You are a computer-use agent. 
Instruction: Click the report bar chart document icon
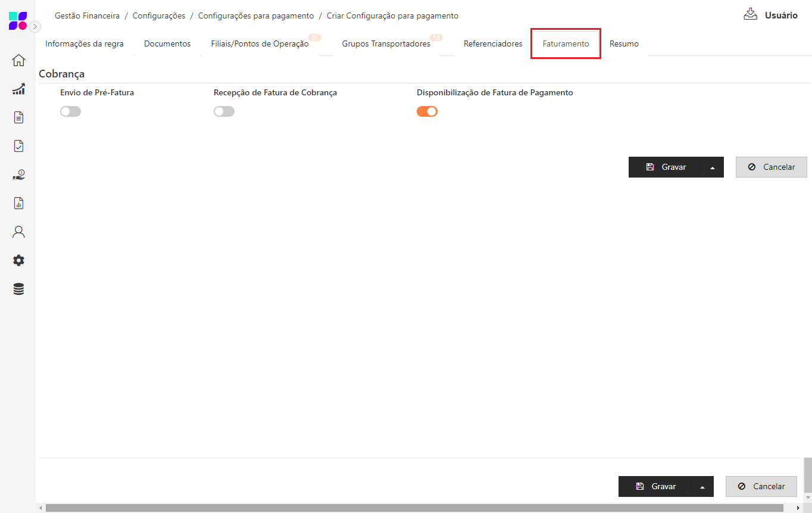[18, 203]
